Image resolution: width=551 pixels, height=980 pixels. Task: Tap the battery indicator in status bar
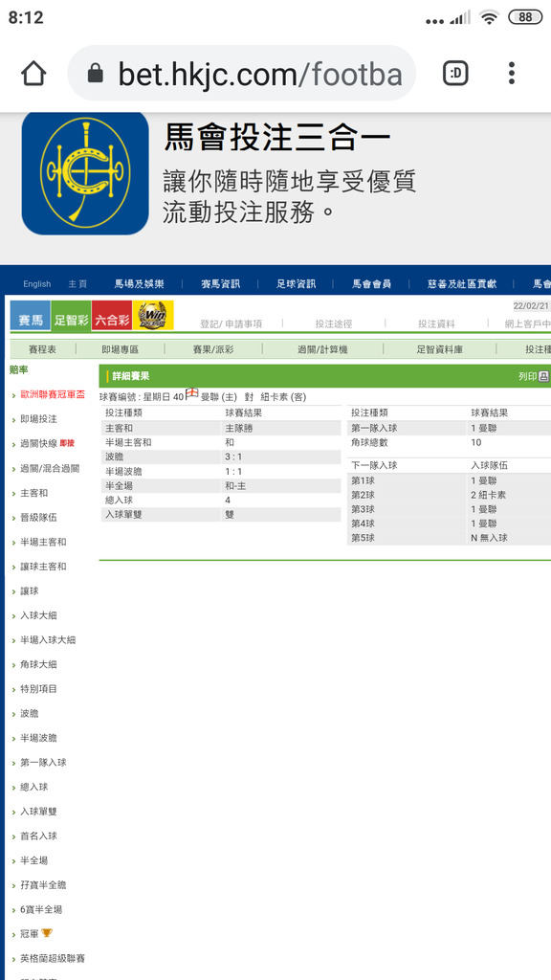pyautogui.click(x=525, y=17)
